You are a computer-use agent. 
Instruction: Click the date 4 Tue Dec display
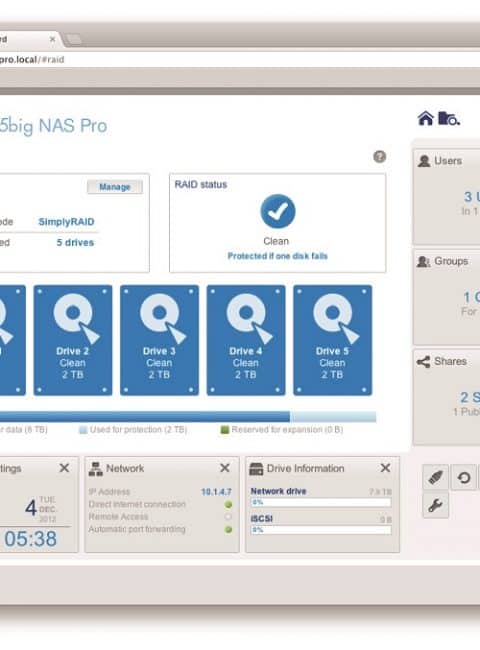click(x=40, y=509)
